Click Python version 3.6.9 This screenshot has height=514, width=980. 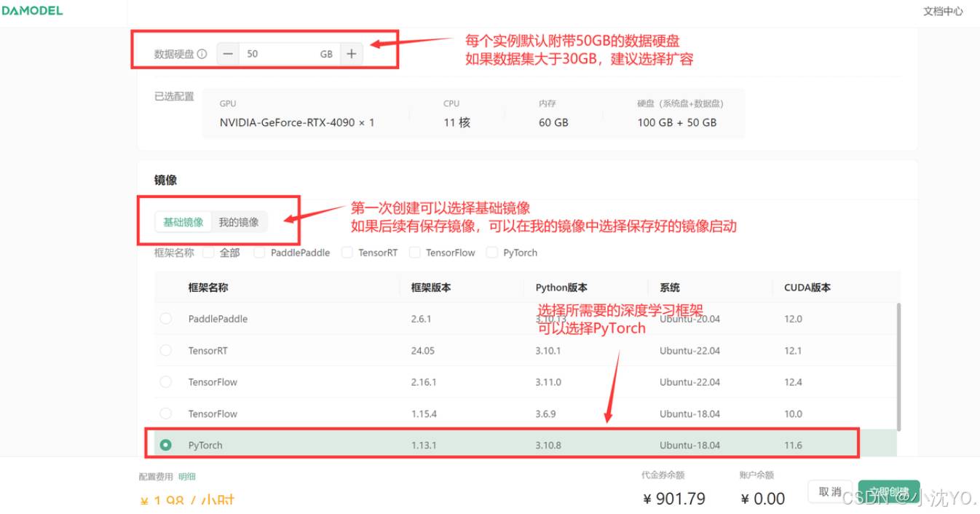(x=545, y=414)
